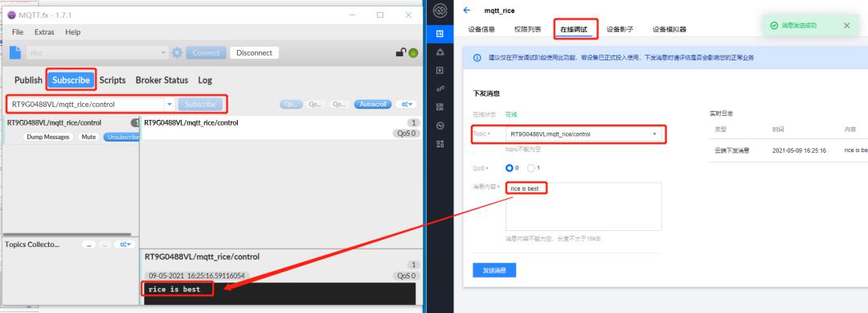868x313 pixels.
Task: Select the received message row in MQTT.fx list
Action: pyautogui.click(x=280, y=127)
